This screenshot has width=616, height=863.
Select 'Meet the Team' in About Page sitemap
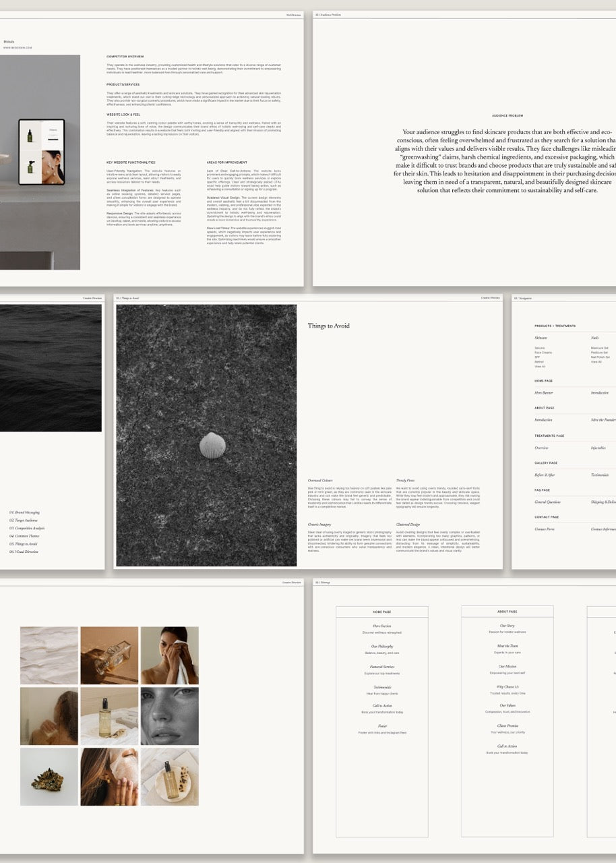tap(507, 646)
